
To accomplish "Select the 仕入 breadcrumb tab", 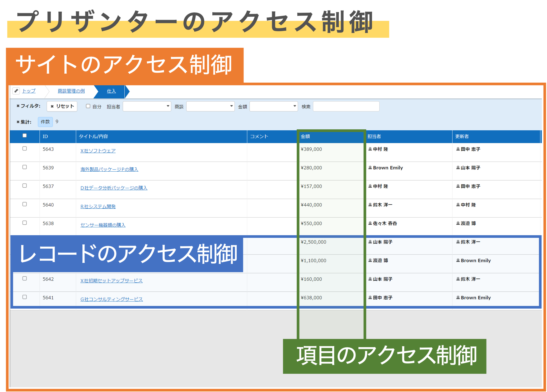I will tap(111, 91).
